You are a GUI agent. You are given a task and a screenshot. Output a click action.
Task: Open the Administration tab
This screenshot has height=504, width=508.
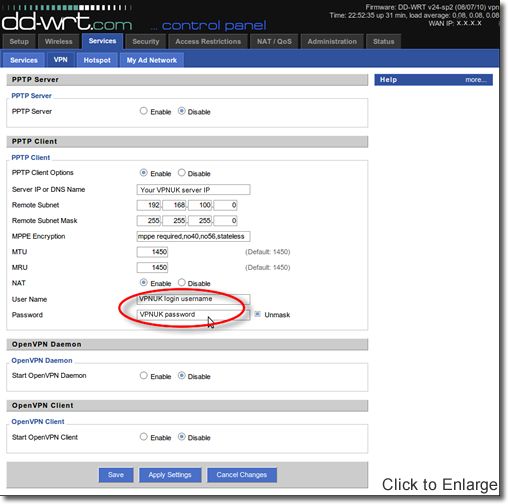(x=332, y=42)
